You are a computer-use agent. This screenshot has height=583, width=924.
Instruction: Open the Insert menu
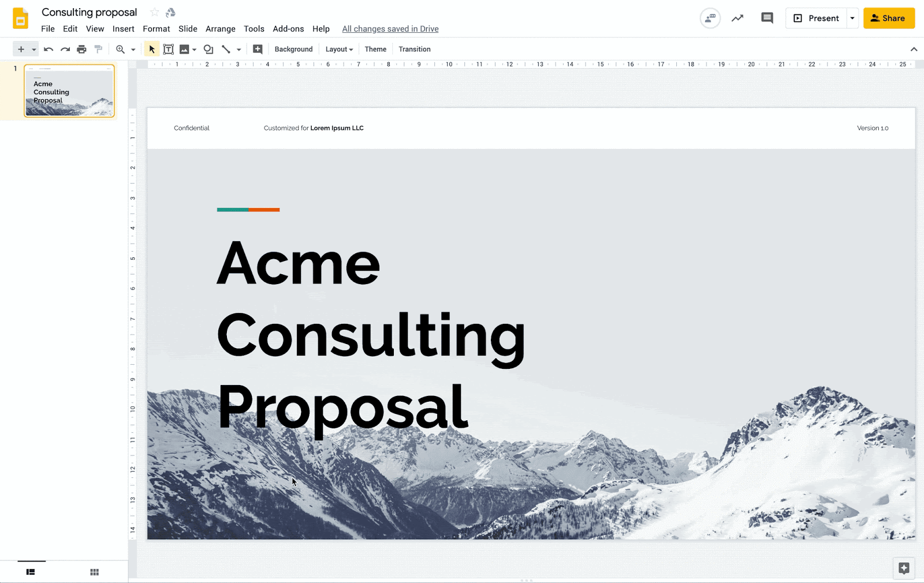123,29
